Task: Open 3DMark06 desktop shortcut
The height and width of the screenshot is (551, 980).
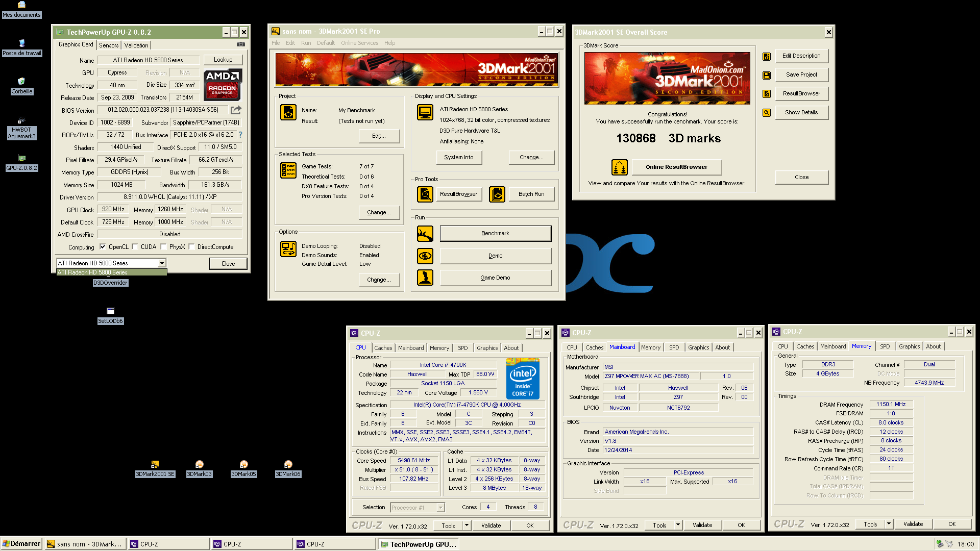Action: coord(288,469)
